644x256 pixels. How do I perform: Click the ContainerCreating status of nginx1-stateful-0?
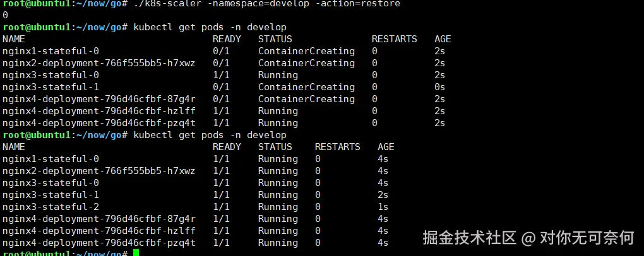[x=306, y=51]
